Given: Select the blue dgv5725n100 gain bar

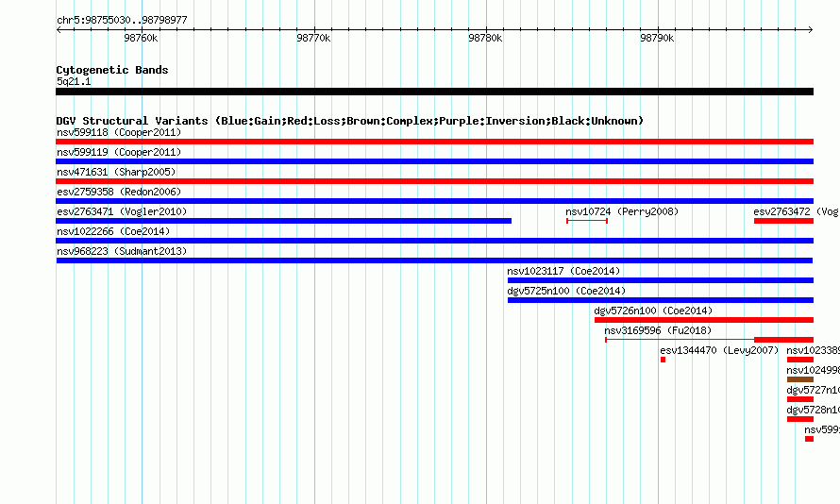Looking at the screenshot, I should tap(661, 300).
